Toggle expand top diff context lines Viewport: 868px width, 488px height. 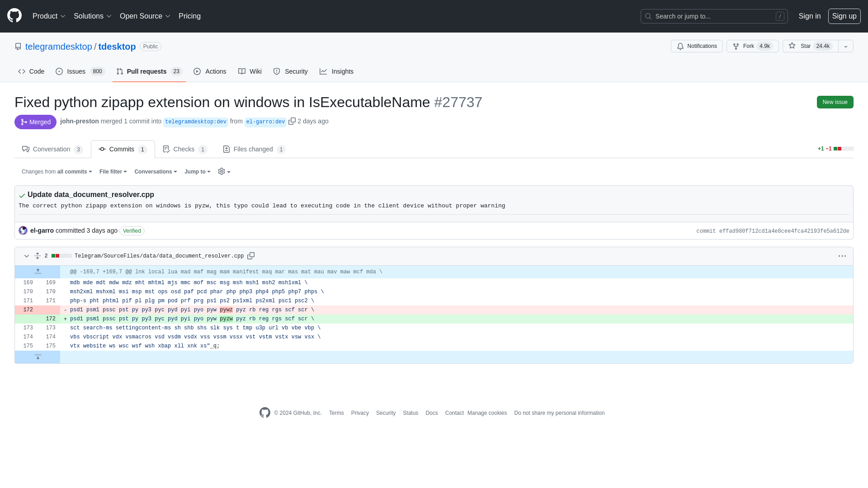tap(38, 271)
